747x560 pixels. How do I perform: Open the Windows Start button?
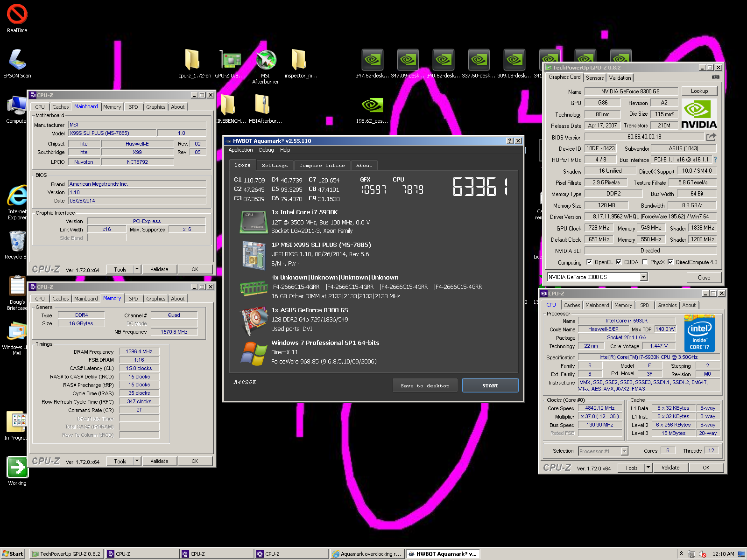[13, 554]
